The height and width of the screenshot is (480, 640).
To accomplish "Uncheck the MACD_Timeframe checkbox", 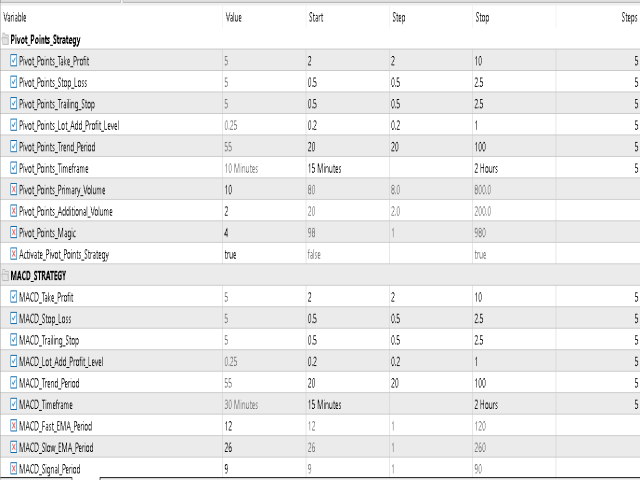I will (13, 404).
